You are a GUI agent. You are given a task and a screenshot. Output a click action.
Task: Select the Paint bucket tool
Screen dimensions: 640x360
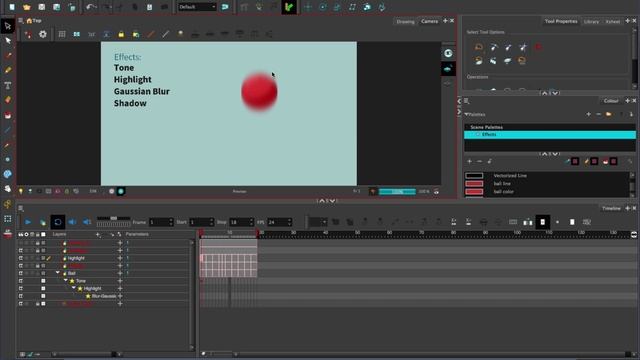point(8,115)
